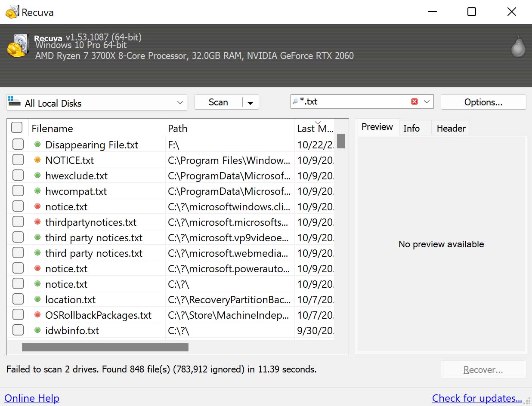Check the box for location.txt
Image resolution: width=532 pixels, height=406 pixels.
18,299
